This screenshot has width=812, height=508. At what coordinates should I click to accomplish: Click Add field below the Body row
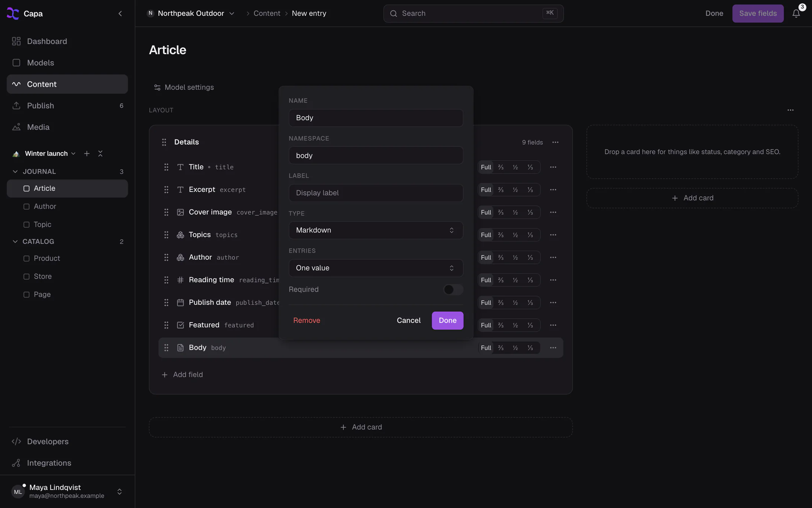(x=182, y=375)
